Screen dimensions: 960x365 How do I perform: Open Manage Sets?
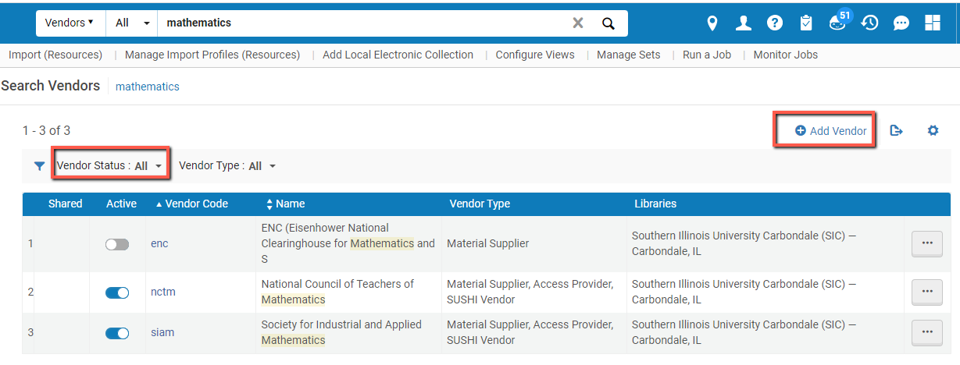click(x=629, y=55)
